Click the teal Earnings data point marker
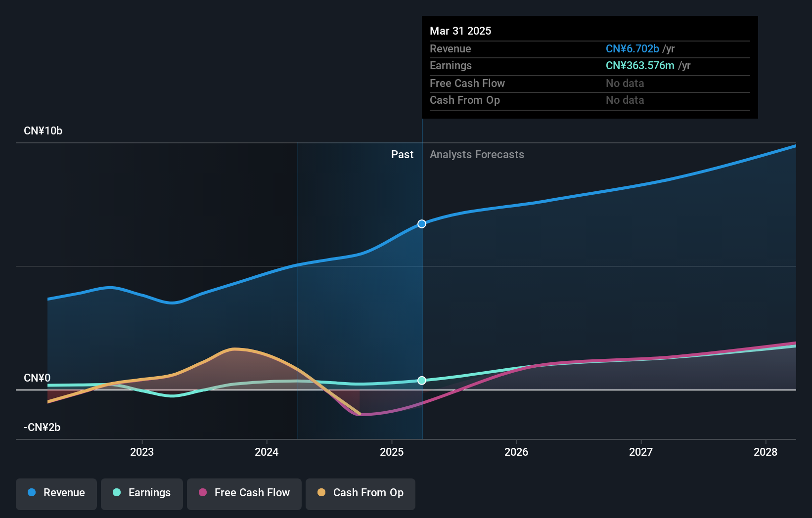This screenshot has height=518, width=812. 422,380
